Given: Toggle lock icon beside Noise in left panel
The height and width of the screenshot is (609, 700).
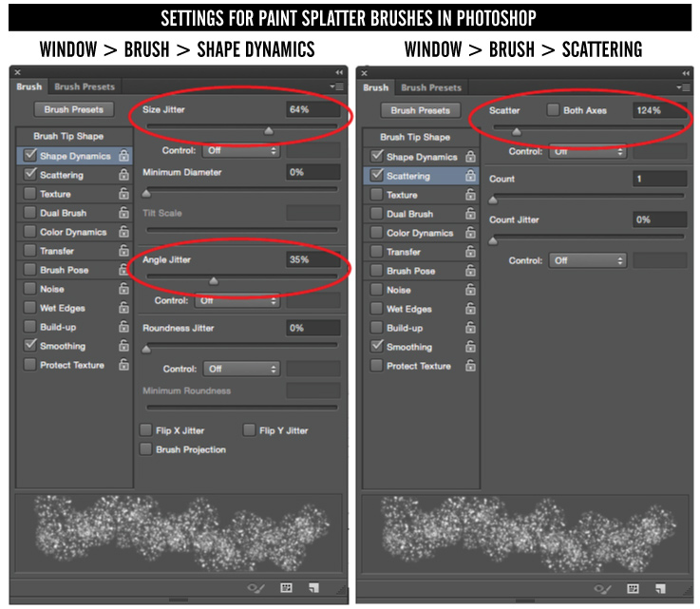Looking at the screenshot, I should [123, 289].
